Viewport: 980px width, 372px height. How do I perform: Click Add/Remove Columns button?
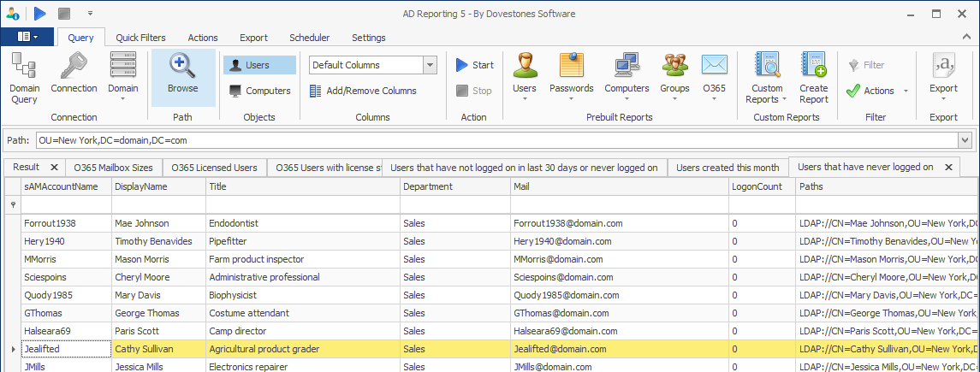click(363, 91)
